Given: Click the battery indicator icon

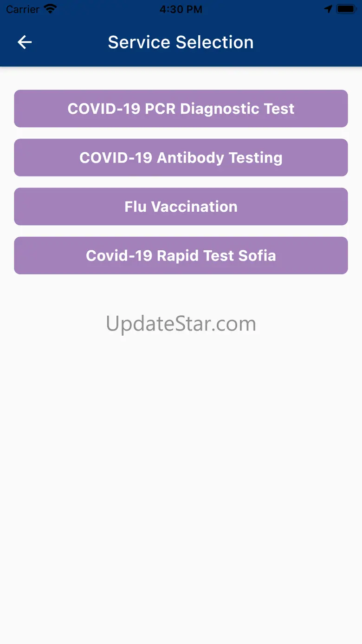Looking at the screenshot, I should click(x=346, y=9).
